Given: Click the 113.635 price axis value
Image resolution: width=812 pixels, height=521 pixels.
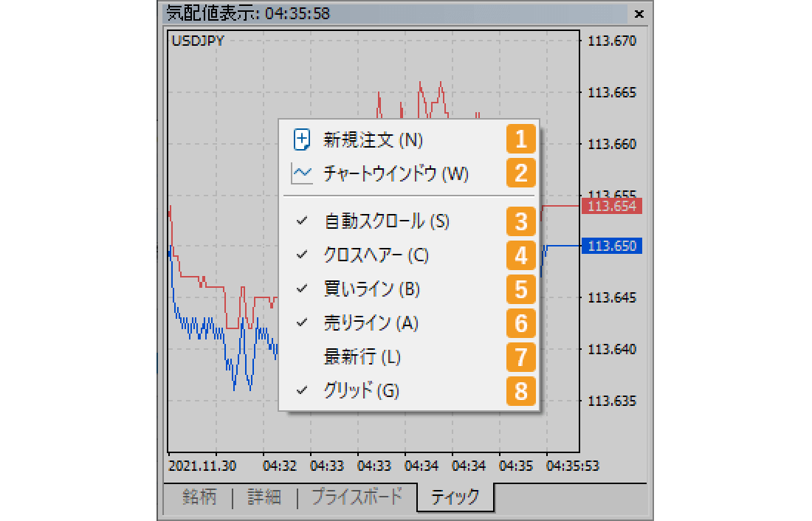Looking at the screenshot, I should coord(612,401).
